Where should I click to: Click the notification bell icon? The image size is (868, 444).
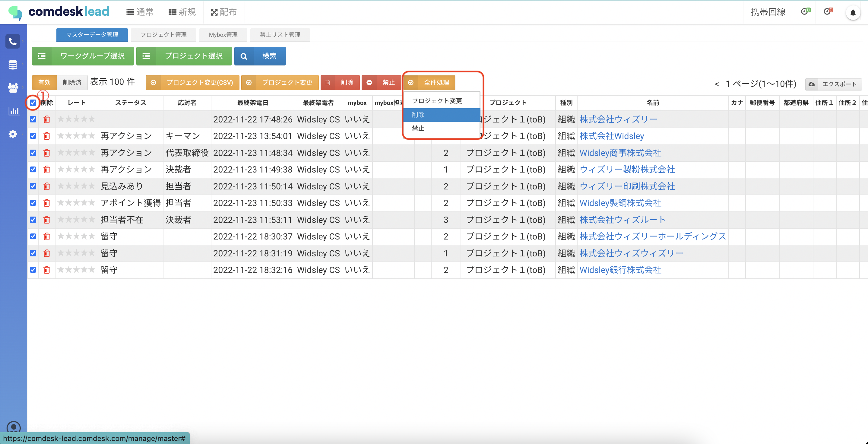click(x=853, y=13)
